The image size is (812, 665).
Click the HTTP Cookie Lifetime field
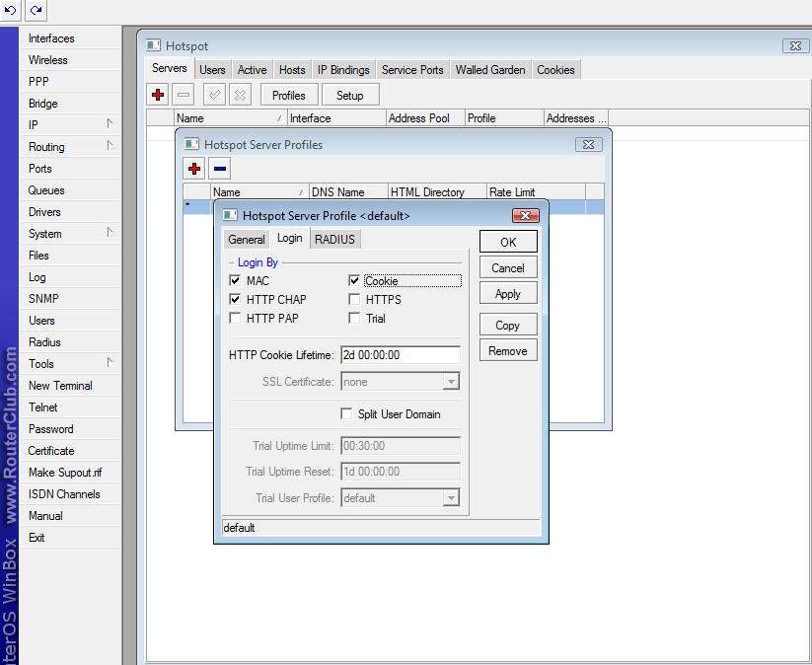401,355
